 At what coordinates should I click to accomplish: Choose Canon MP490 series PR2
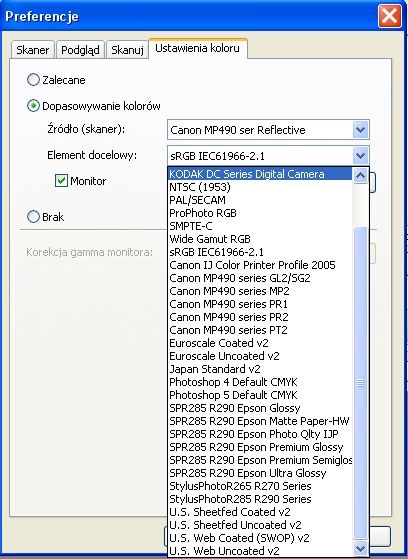[260, 317]
